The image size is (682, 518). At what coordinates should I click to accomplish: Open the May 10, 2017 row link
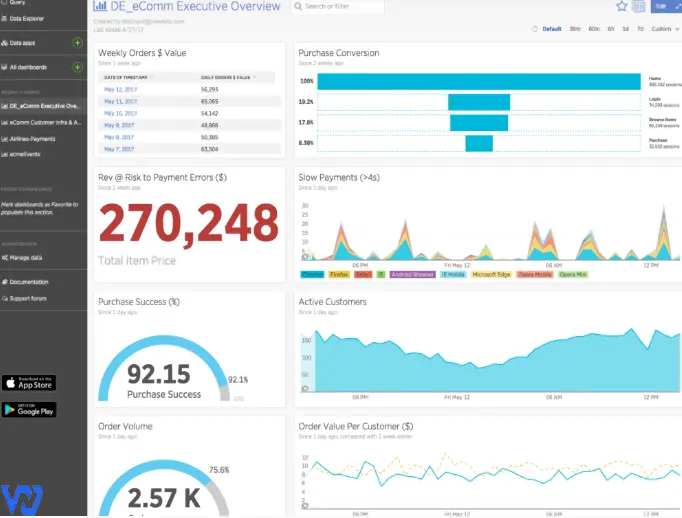point(120,114)
